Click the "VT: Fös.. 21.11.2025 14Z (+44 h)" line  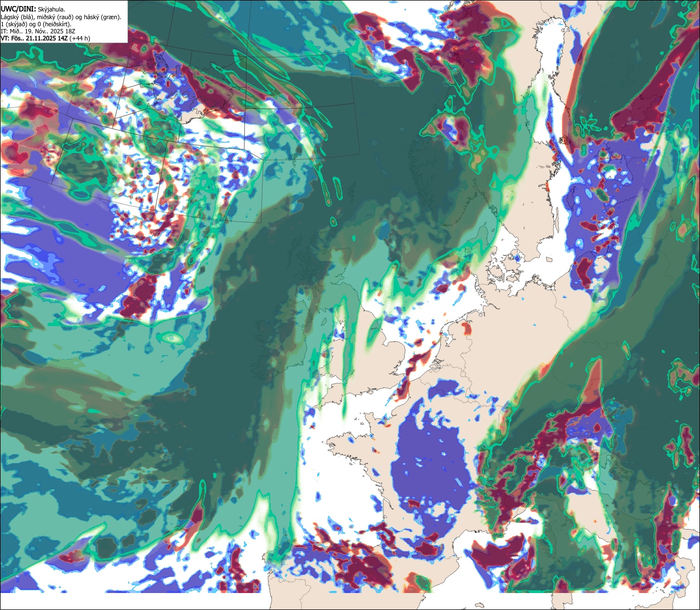[x=45, y=38]
